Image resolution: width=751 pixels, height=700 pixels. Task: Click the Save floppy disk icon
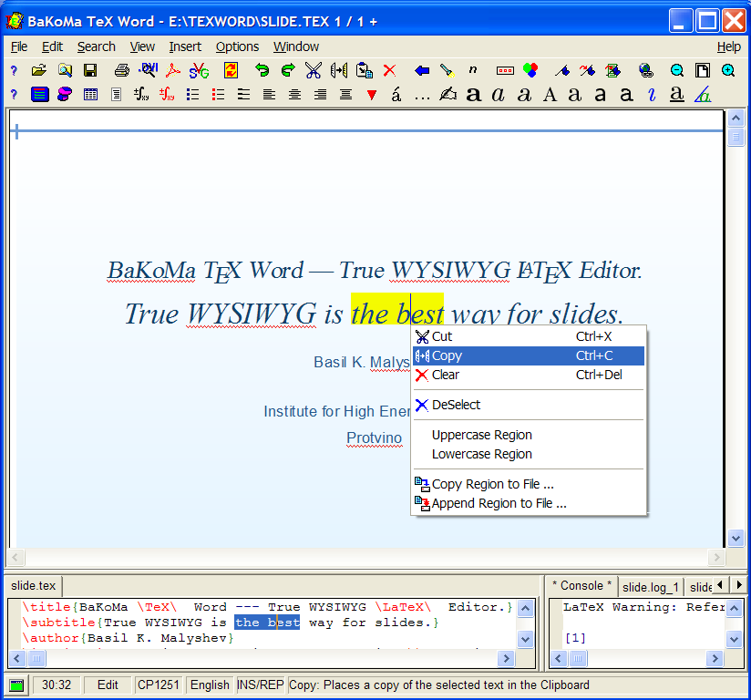point(90,70)
